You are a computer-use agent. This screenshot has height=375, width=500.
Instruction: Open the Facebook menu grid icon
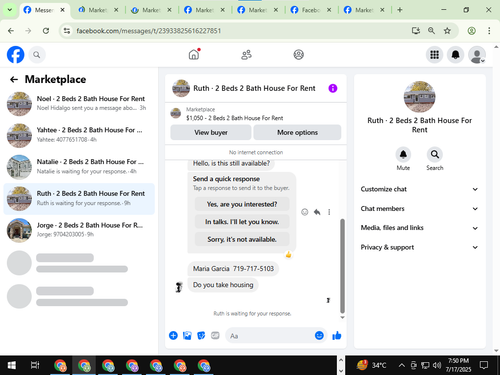(x=434, y=55)
